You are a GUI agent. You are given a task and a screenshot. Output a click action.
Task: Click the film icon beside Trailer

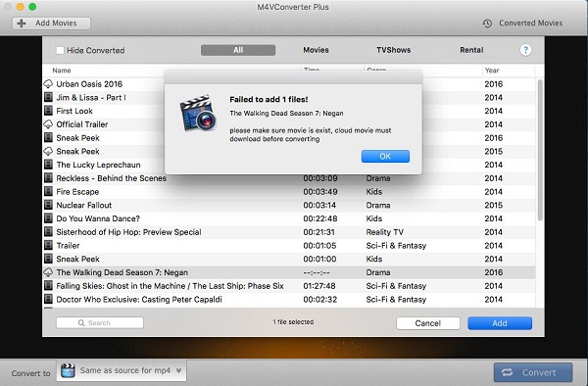point(48,246)
